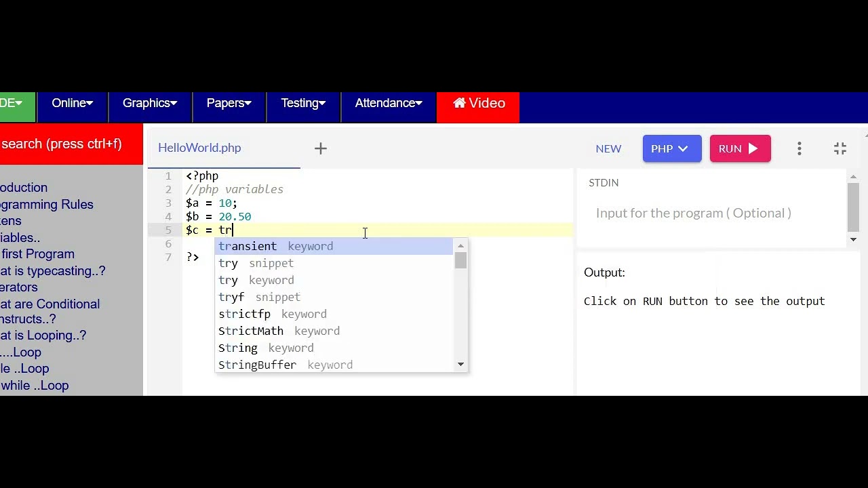
Task: Expand the Papers menu
Action: click(x=229, y=103)
